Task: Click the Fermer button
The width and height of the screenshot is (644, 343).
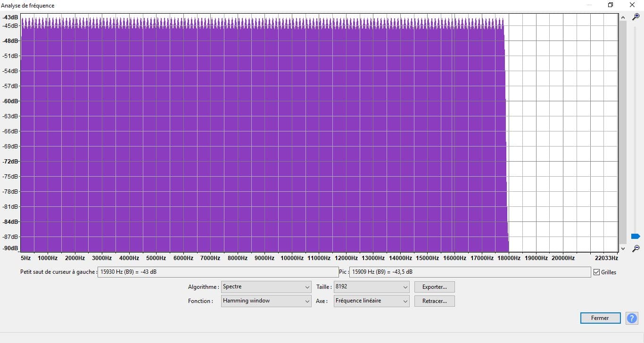Action: [600, 318]
